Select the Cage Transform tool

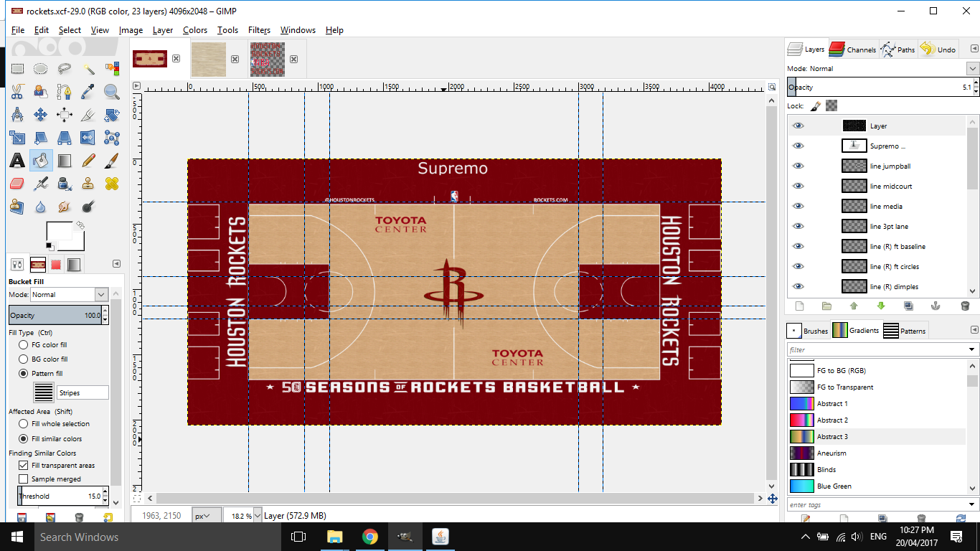click(x=112, y=138)
